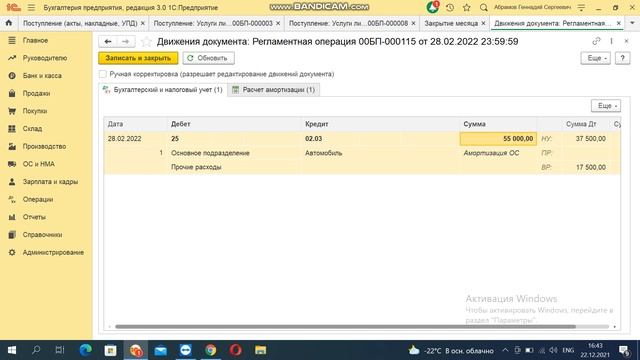Open table Еще dropdown above grid

tap(606, 106)
